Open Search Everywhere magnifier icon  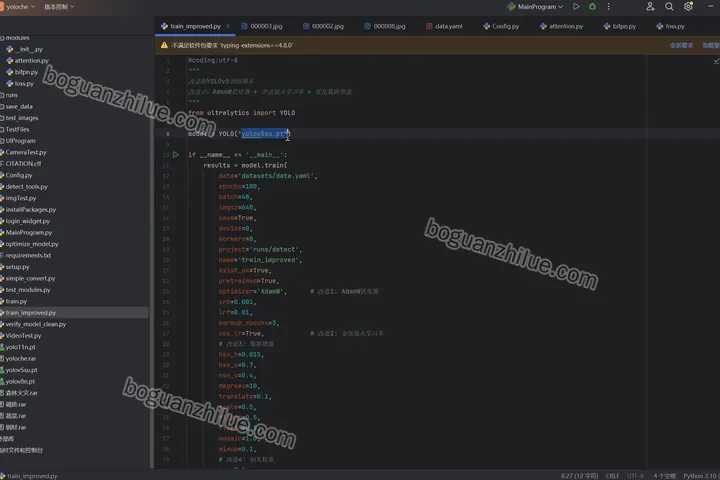(669, 6)
